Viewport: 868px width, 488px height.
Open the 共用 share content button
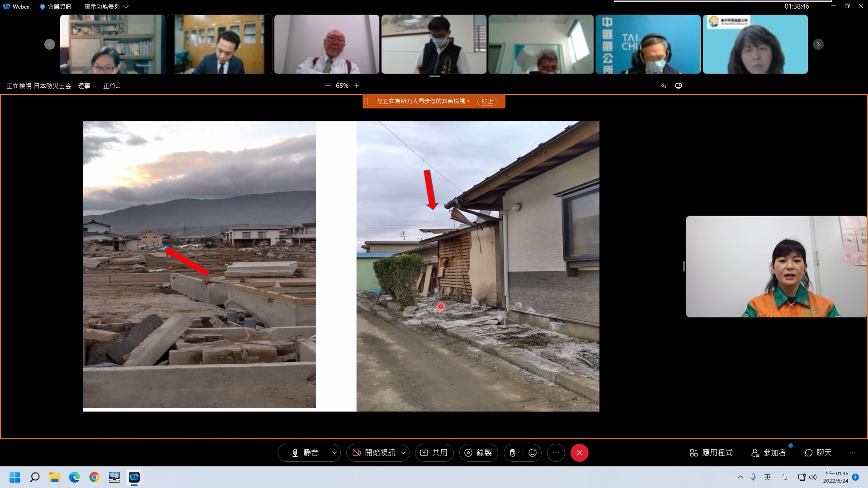coord(434,453)
